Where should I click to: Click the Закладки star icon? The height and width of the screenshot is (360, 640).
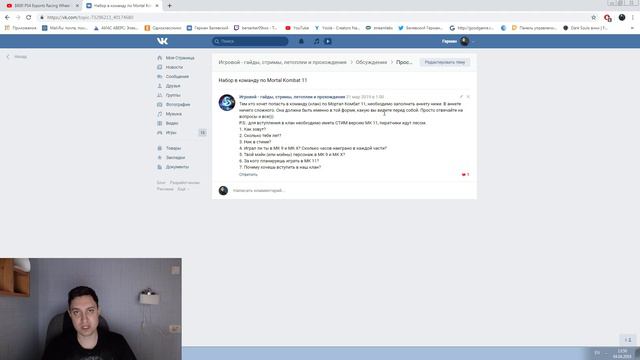(160, 158)
